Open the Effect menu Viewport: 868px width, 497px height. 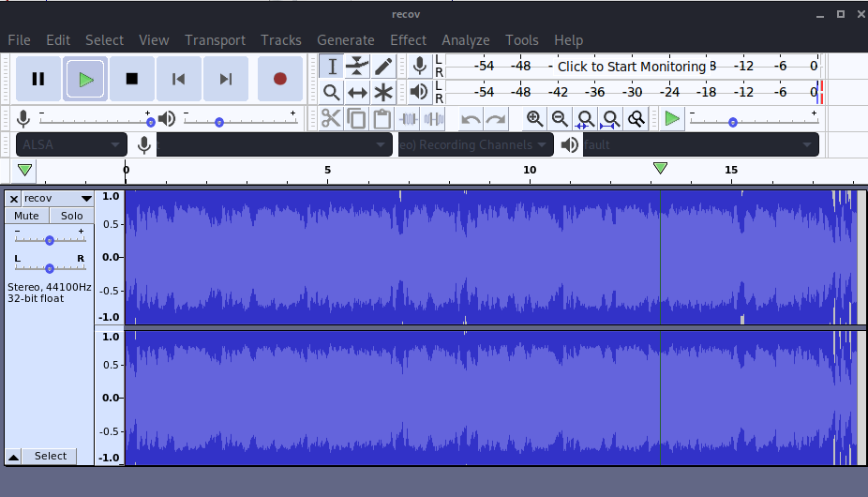pyautogui.click(x=408, y=40)
